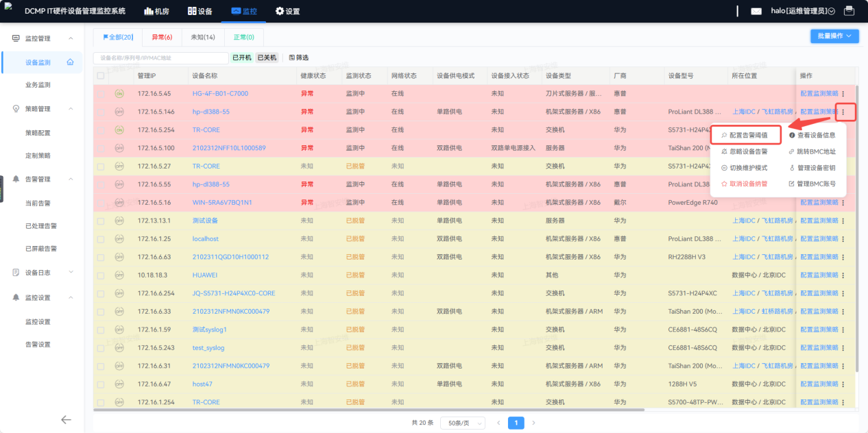Toggle the 已开机 powered-on filter
The width and height of the screenshot is (868, 433).
(x=242, y=58)
